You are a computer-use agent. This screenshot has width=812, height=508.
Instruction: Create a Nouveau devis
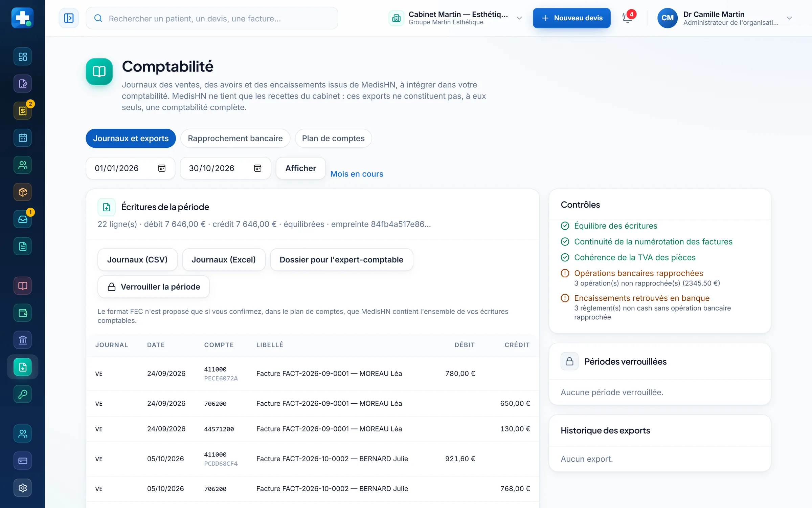[571, 18]
